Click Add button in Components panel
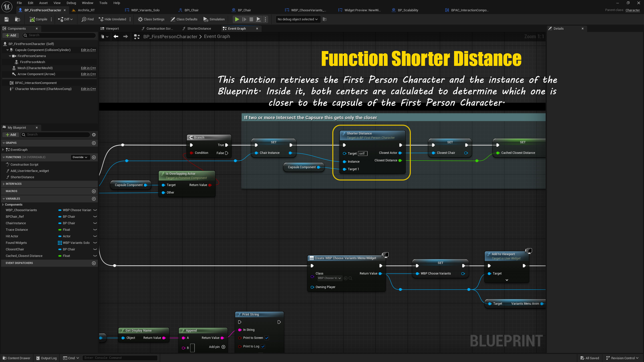The width and height of the screenshot is (644, 362). pyautogui.click(x=11, y=35)
